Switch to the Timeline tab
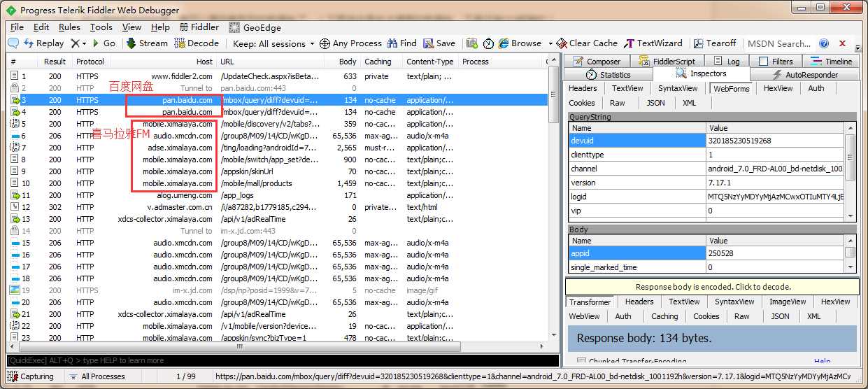This screenshot has width=868, height=389. [x=832, y=62]
